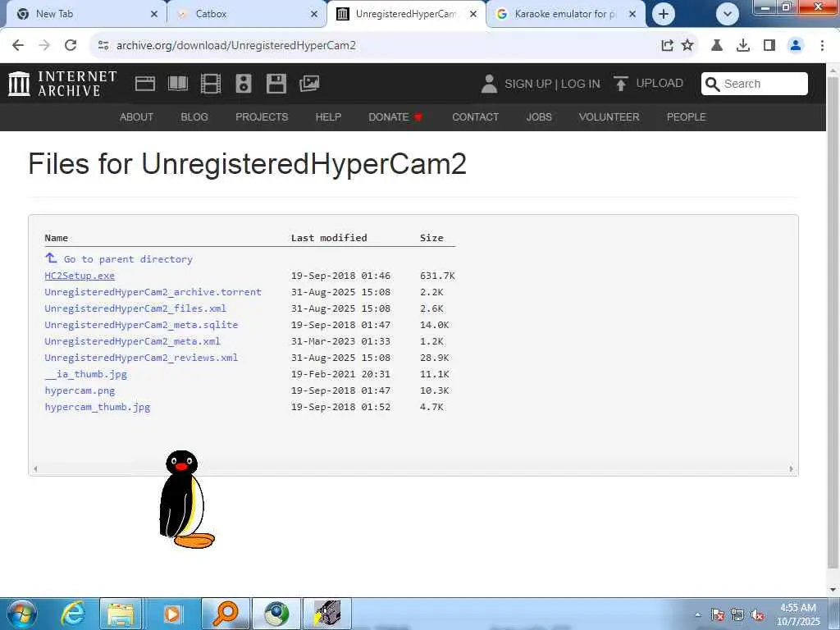Open the VOLUNTEER menu item
Image resolution: width=840 pixels, height=630 pixels.
[609, 116]
